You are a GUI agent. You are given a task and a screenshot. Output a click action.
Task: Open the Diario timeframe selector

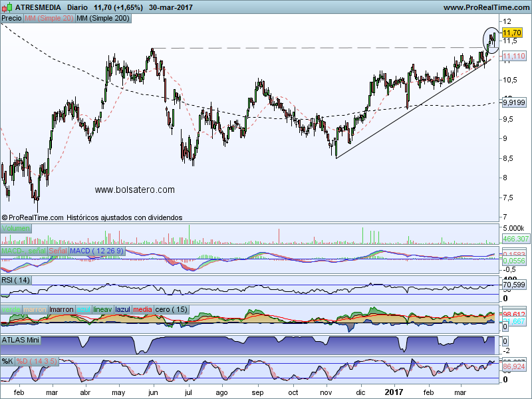coord(76,7)
